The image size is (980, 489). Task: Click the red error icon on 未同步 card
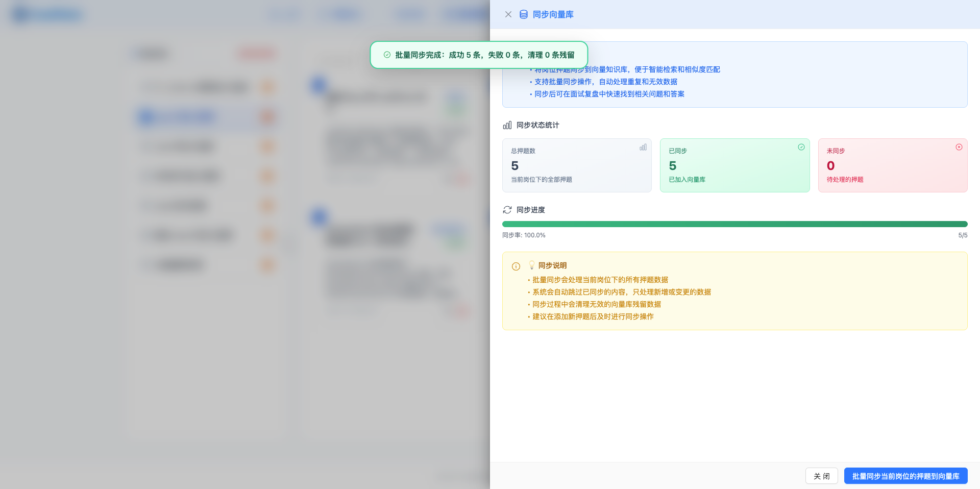coord(959,147)
